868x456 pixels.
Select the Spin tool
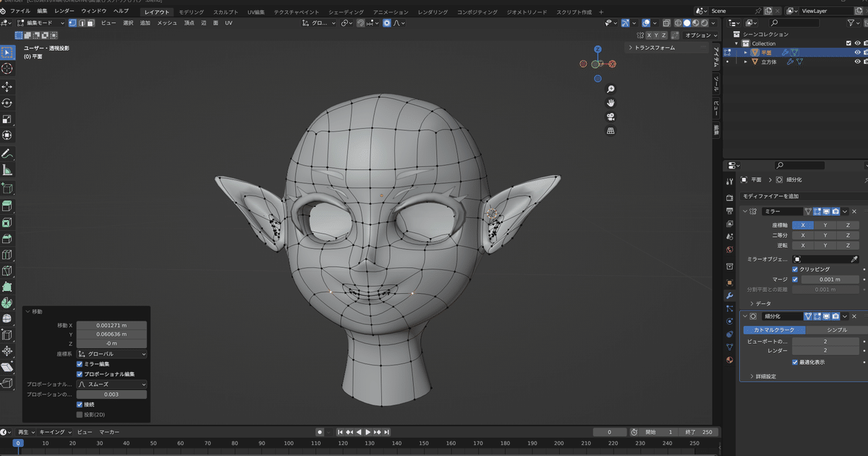point(7,303)
